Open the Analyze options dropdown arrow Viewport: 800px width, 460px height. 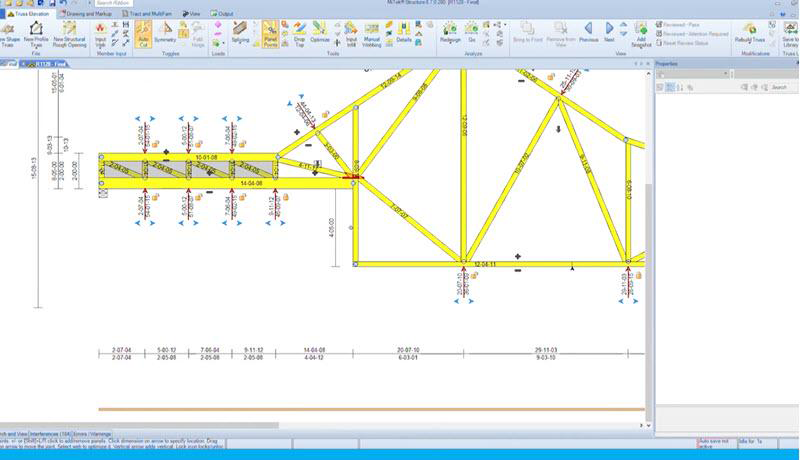[505, 24]
